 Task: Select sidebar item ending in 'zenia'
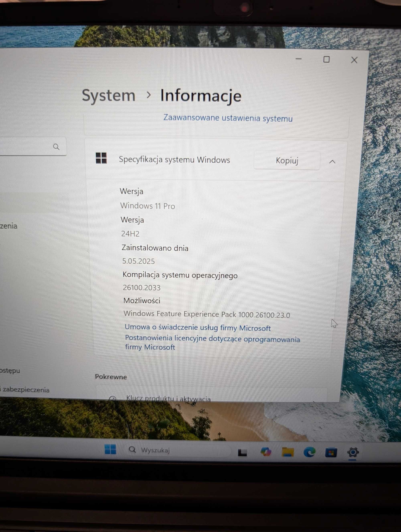[x=8, y=226]
